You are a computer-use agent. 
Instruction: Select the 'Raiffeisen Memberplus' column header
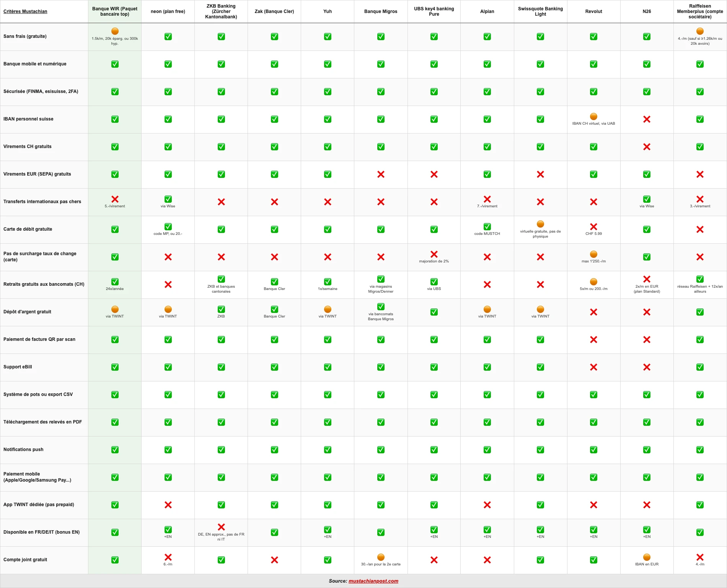pos(700,11)
